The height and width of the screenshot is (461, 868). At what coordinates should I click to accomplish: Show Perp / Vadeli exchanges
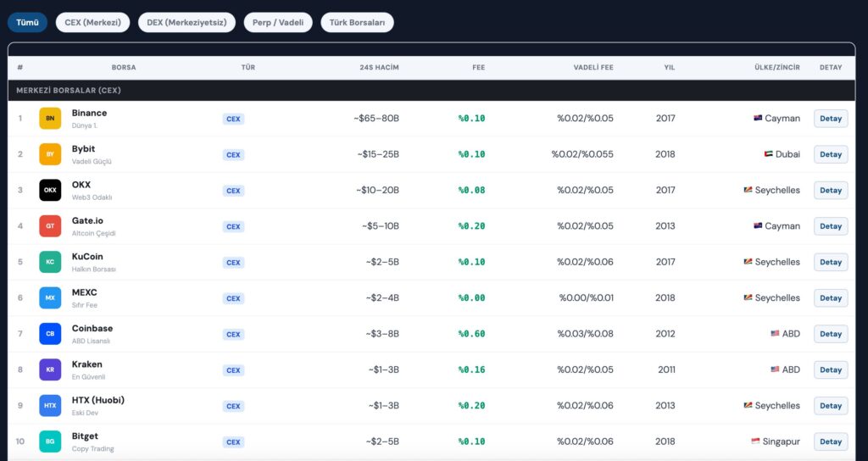tap(278, 23)
